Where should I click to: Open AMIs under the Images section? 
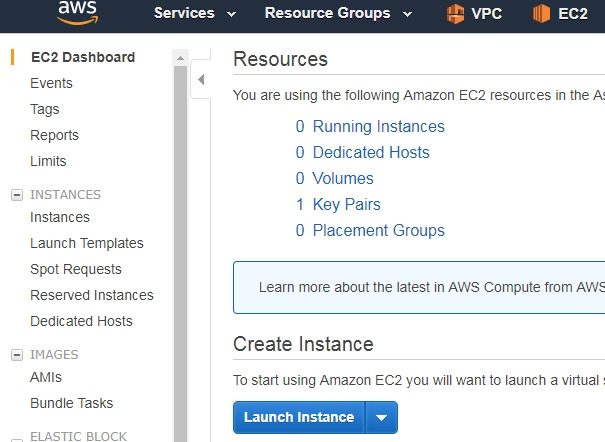pyautogui.click(x=46, y=377)
